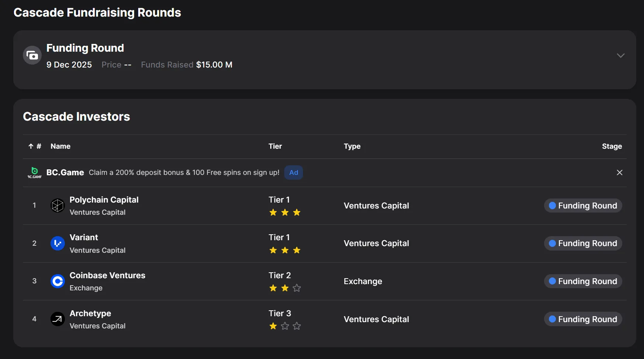Screen dimensions: 644x359
Task: Click the Ad badge label
Action: pyautogui.click(x=294, y=172)
